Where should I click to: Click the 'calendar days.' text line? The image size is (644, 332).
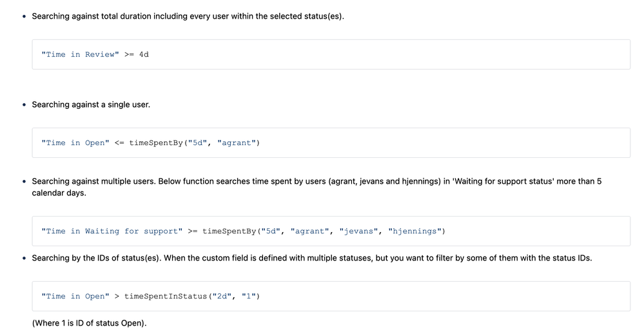60,193
